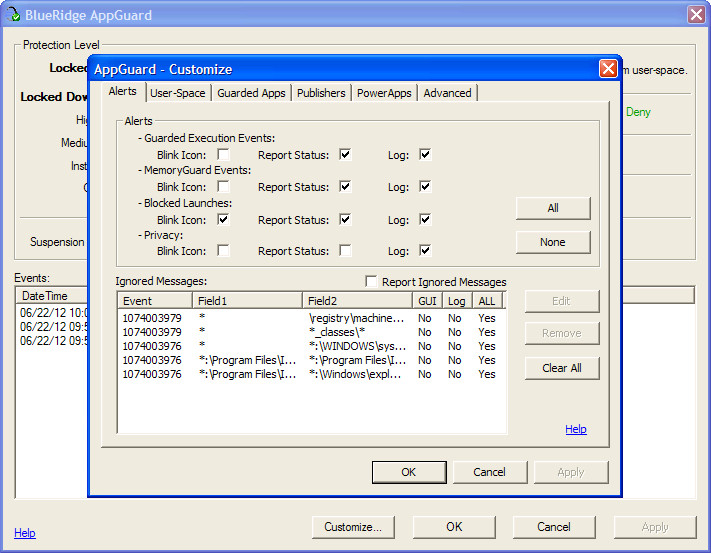
Task: Sort ignored messages by Event column
Action: pyautogui.click(x=155, y=301)
